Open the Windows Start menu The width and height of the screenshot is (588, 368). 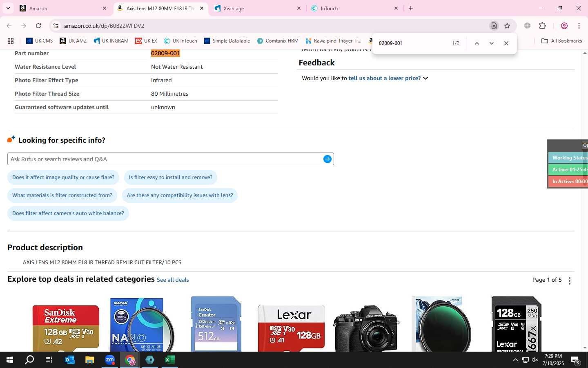click(x=10, y=360)
